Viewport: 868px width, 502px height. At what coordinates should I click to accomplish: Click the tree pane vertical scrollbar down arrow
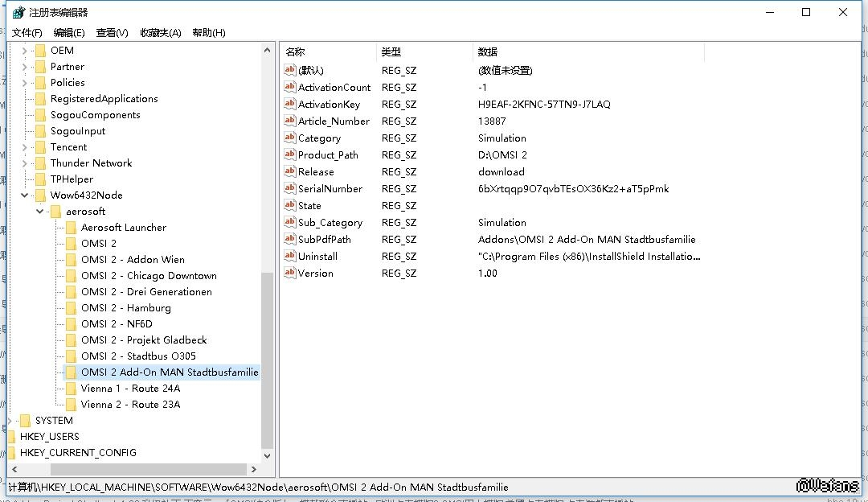[x=268, y=455]
